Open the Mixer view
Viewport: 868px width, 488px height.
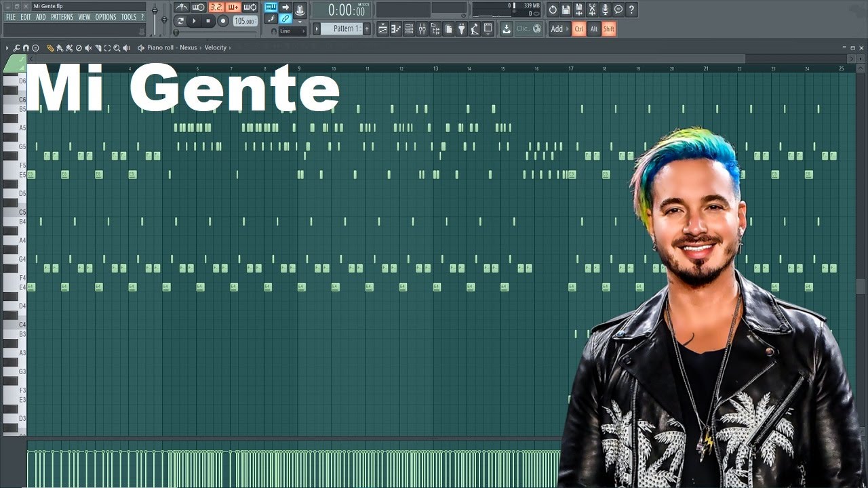point(422,28)
